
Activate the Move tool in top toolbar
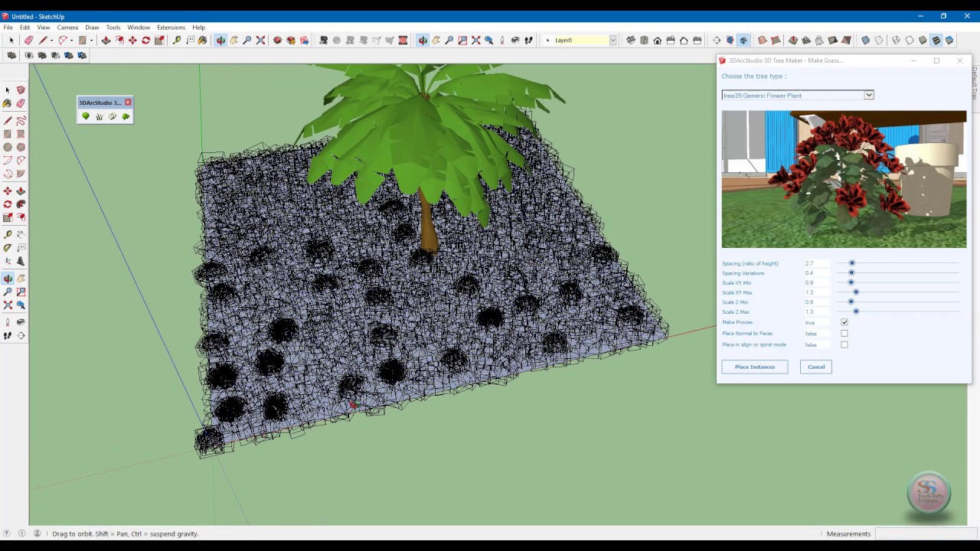pos(132,40)
